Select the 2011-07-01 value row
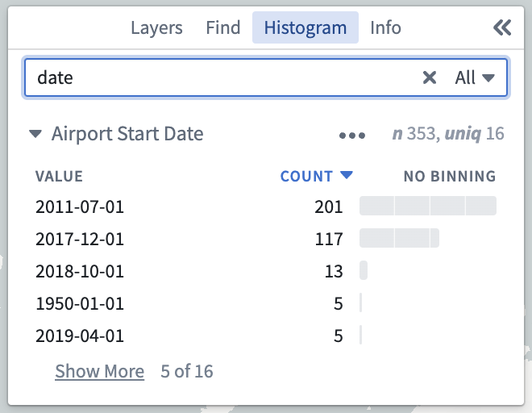Viewport: 532px width, 413px height. tap(266, 206)
